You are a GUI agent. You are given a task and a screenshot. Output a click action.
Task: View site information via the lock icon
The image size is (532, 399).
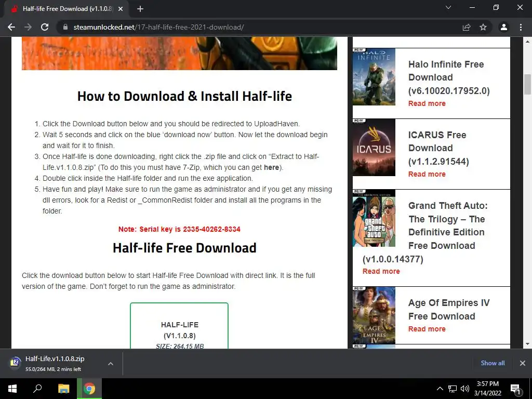(x=65, y=27)
